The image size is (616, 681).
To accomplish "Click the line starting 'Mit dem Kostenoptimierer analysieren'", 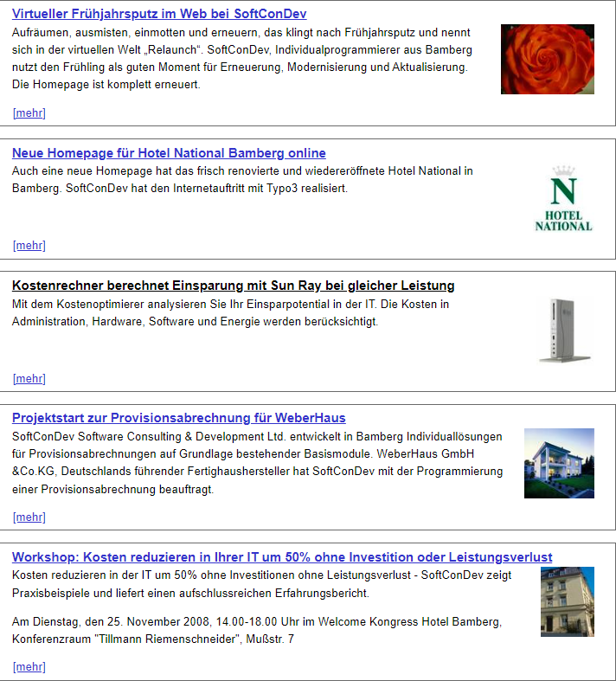I will pyautogui.click(x=230, y=305).
